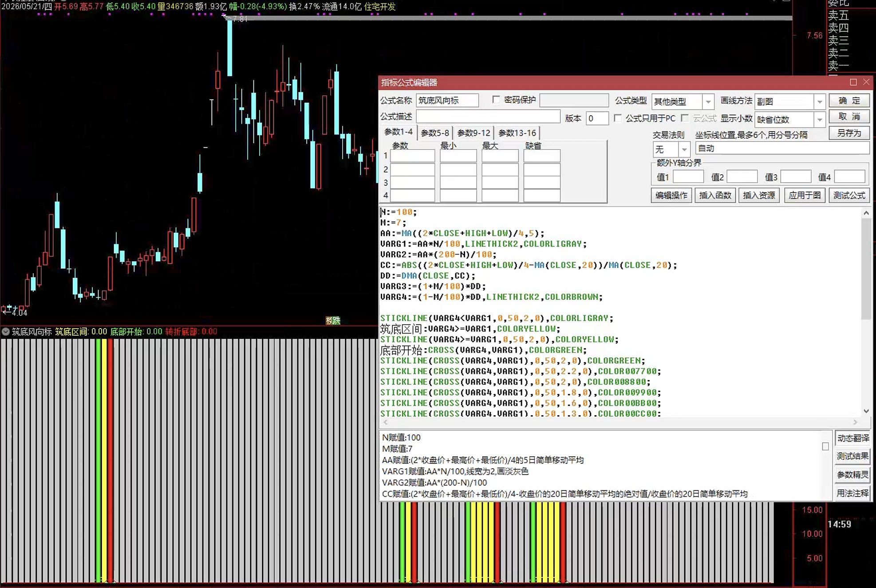Click 测试公式 button
The height and width of the screenshot is (588, 876).
pos(849,195)
